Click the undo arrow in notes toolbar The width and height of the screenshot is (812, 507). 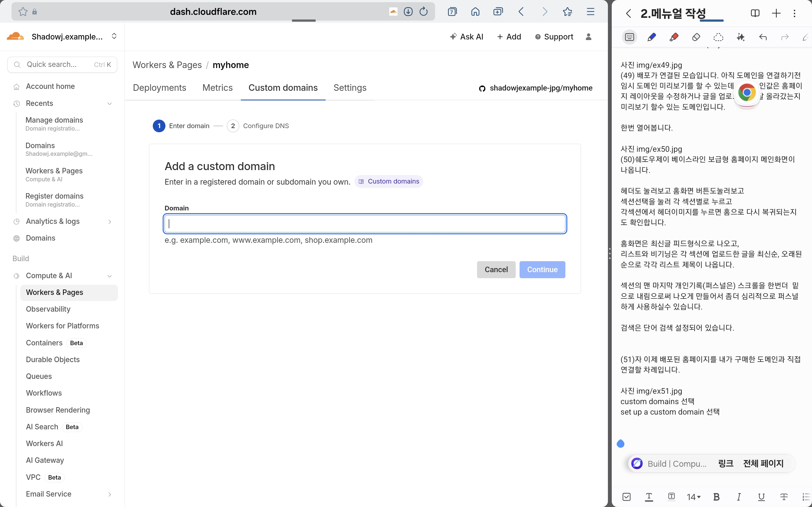[x=763, y=37]
